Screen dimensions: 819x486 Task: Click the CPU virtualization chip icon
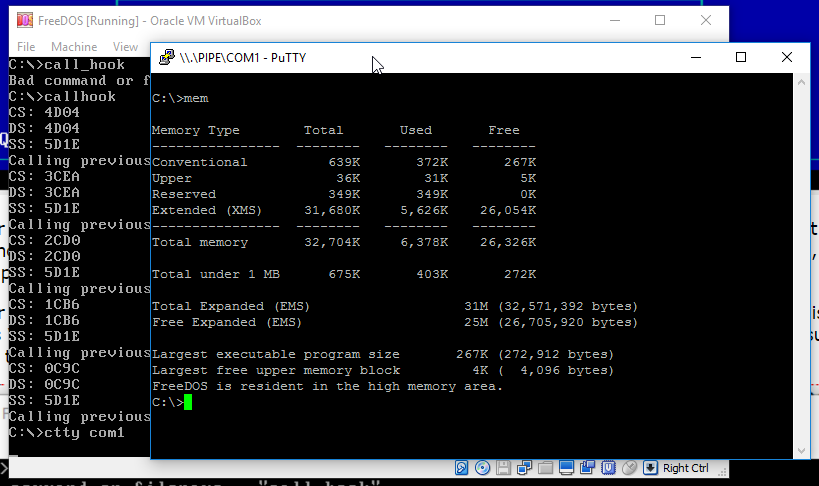tap(608, 468)
